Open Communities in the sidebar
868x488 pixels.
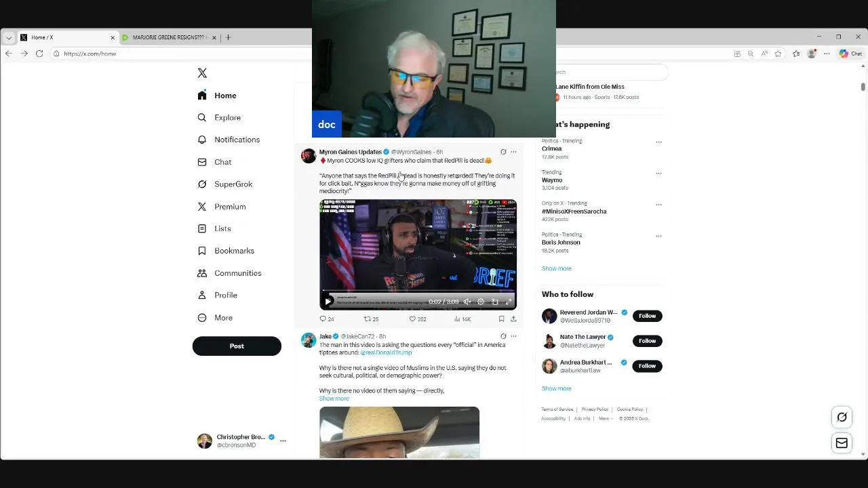pyautogui.click(x=229, y=273)
